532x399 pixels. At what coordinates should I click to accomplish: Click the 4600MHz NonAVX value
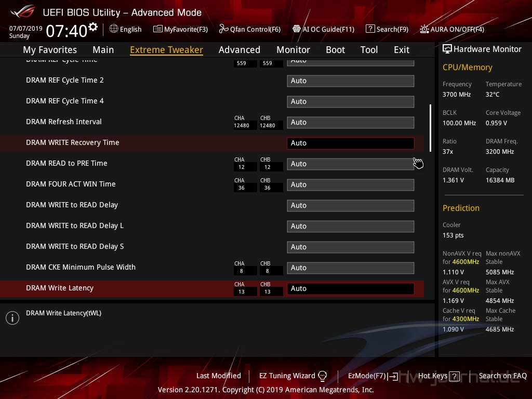tap(465, 262)
